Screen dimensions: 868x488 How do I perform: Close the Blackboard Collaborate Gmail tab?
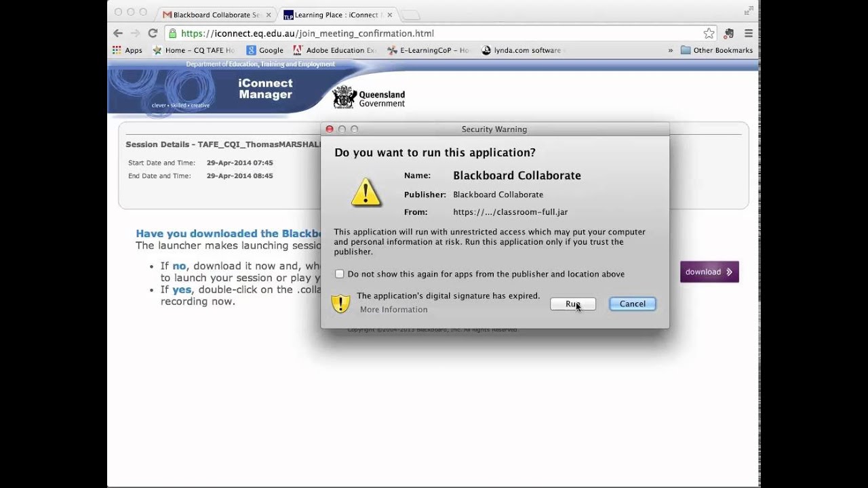tap(268, 14)
